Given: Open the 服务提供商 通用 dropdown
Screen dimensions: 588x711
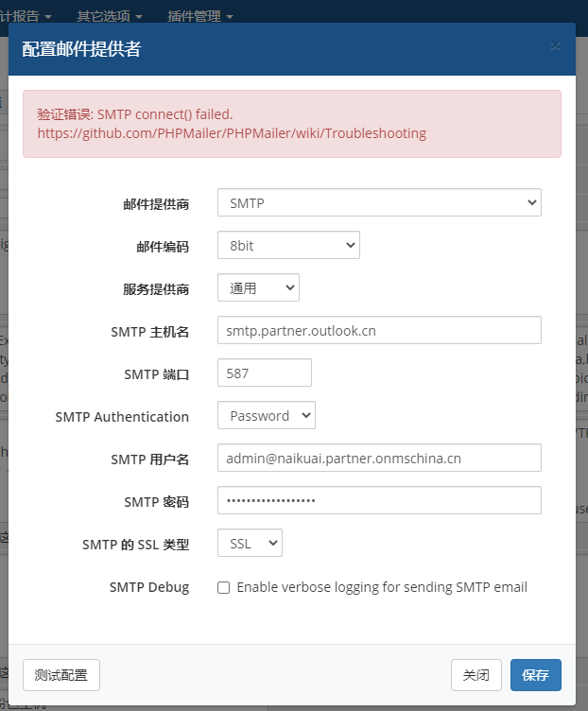Looking at the screenshot, I should click(x=258, y=287).
